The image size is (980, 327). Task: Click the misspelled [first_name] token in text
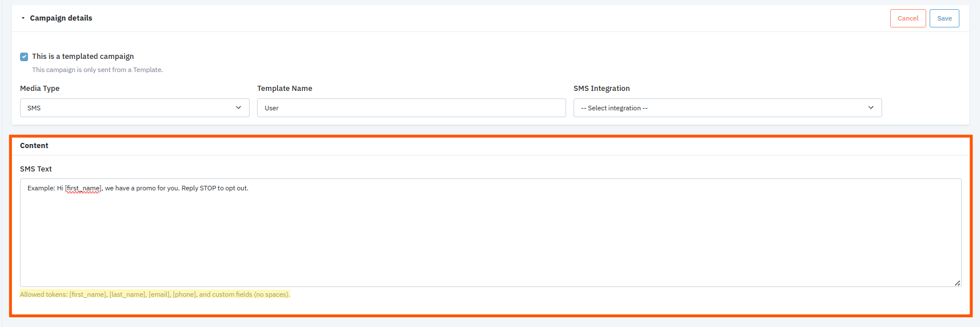(x=84, y=189)
